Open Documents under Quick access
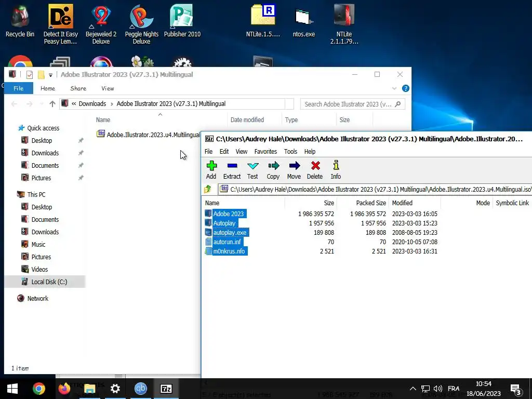Viewport: 532px width, 399px height. click(x=45, y=166)
